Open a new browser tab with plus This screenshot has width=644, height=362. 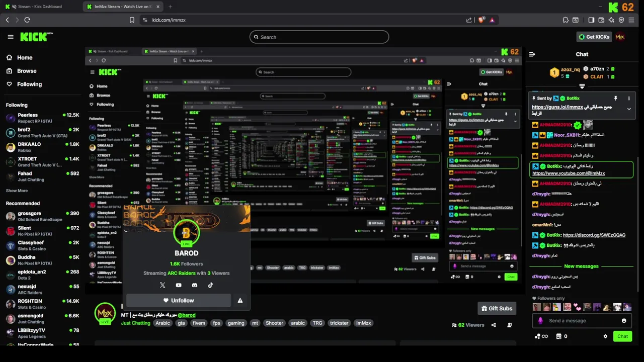170,7
